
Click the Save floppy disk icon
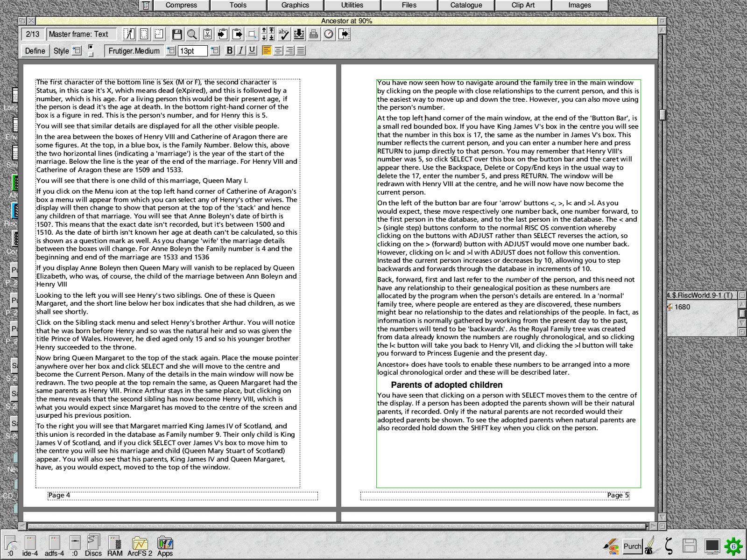177,34
